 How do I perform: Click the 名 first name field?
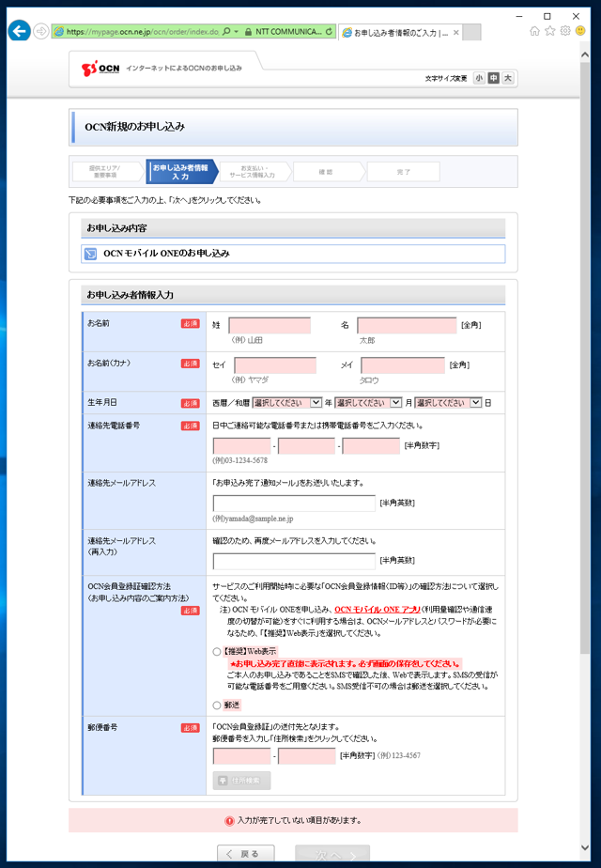[407, 325]
